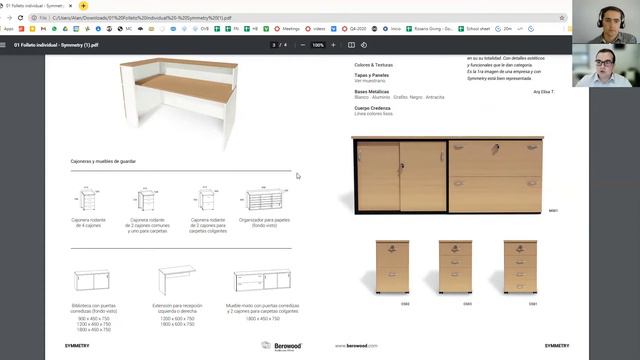Click the 'Mueble mixto con puertas corredizas' drawing
The image size is (640, 360).
262,280
